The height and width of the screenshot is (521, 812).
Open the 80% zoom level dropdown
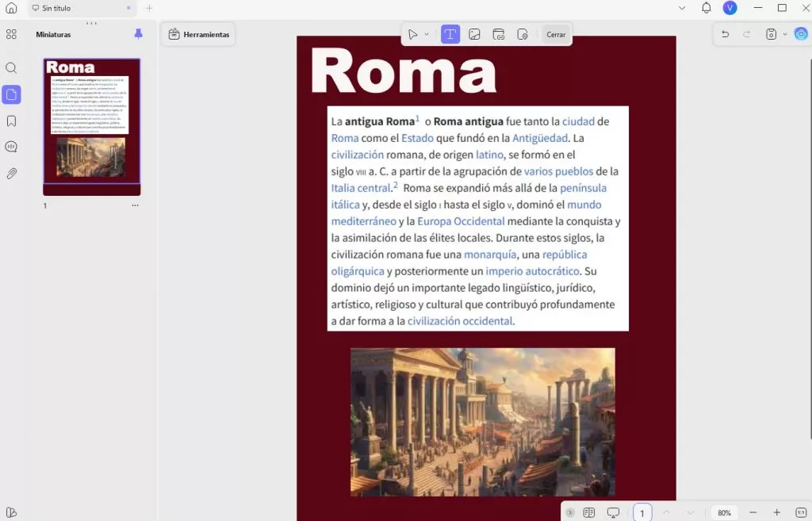724,513
